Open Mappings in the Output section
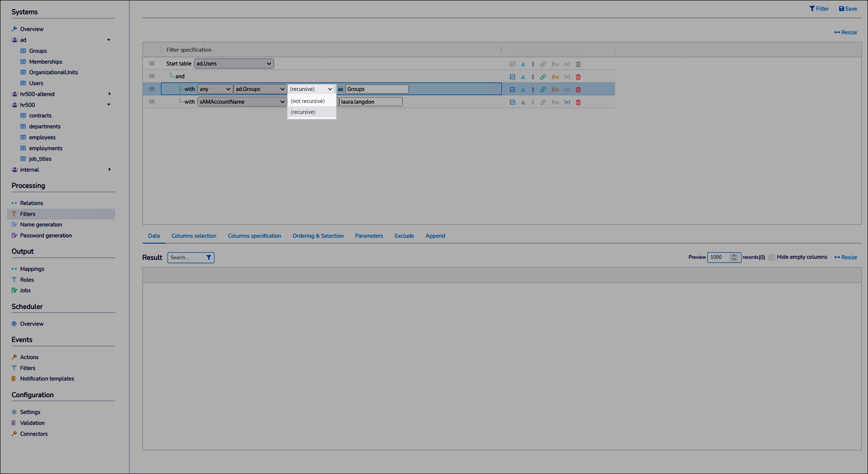Viewport: 868px width, 474px height. pos(32,269)
